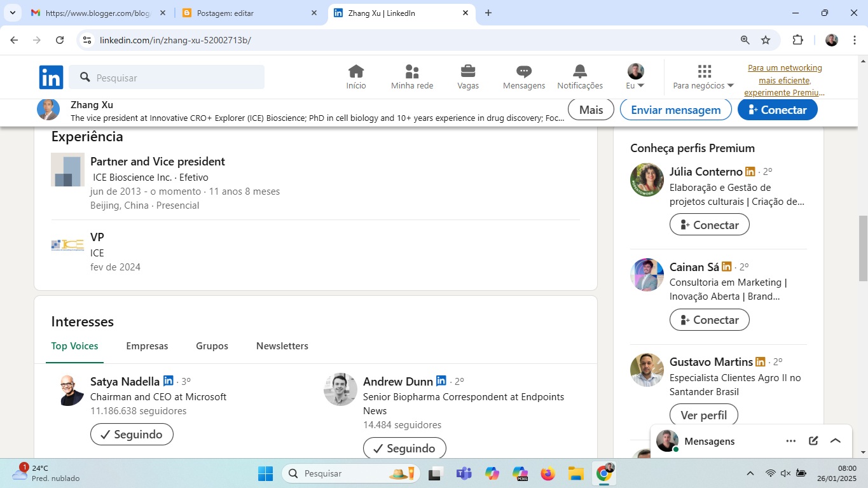
Task: Click Conectar under Júlia Conterno
Action: click(x=710, y=225)
